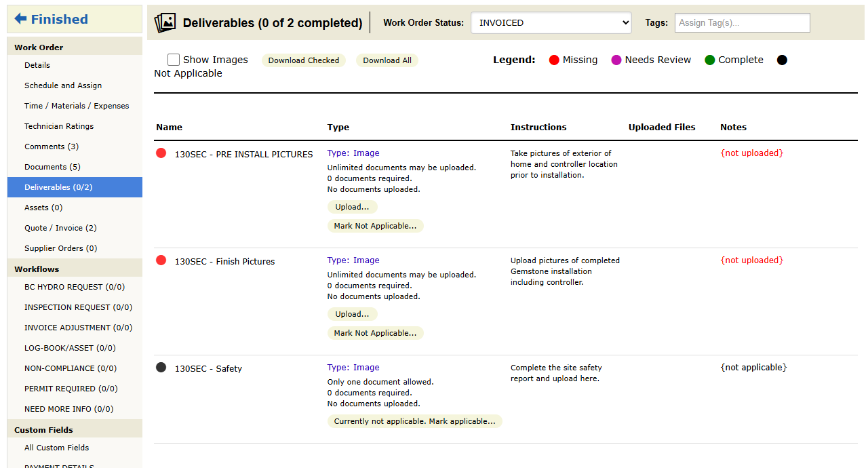868x468 pixels.
Task: Click Upload for Finish Pictures
Action: click(x=353, y=314)
